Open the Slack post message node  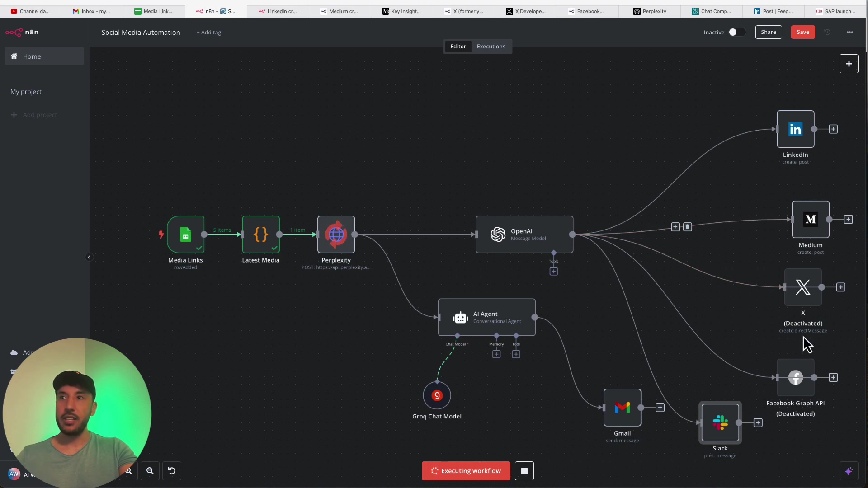720,422
